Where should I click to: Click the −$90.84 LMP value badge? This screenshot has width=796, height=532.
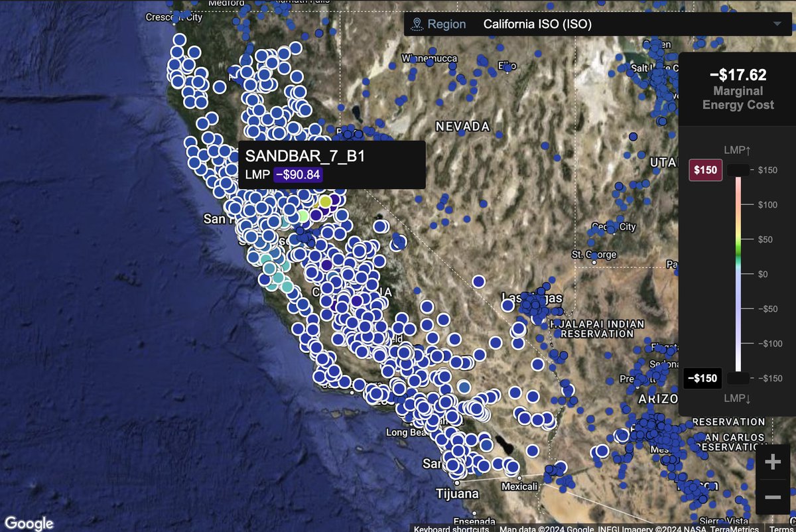[298, 175]
